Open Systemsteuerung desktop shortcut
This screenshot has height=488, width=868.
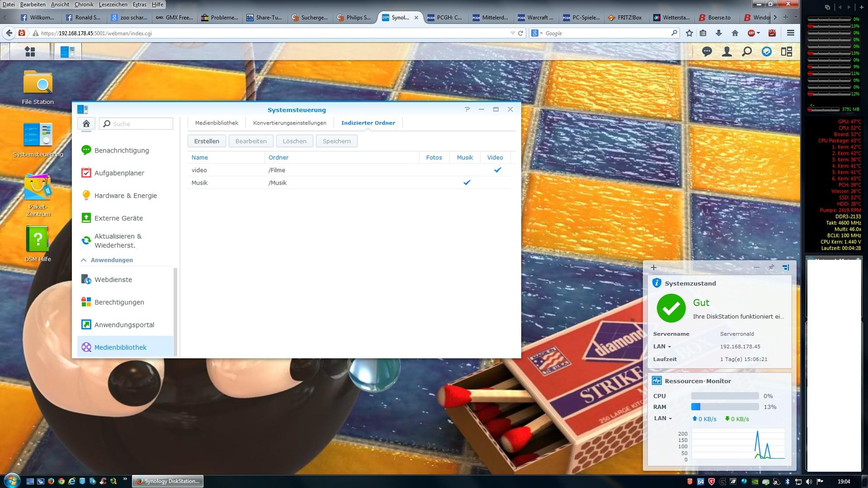click(38, 140)
